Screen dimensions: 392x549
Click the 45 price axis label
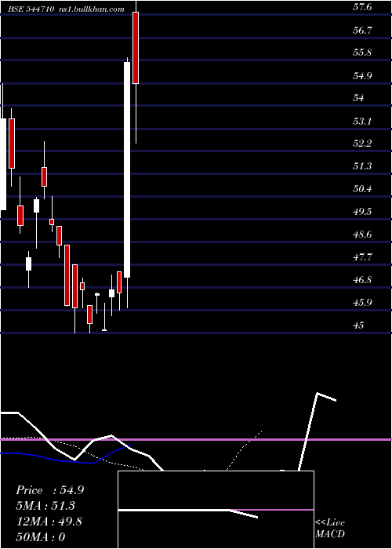359,325
